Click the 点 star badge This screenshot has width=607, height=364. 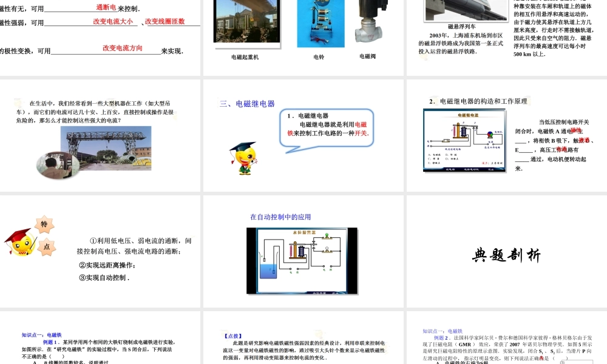(x=47, y=246)
